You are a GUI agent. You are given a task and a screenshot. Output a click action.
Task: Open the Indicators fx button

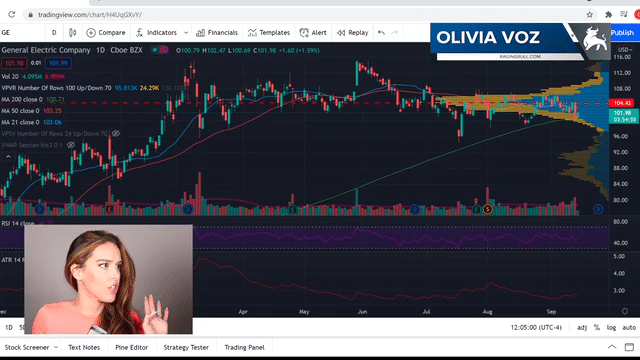pos(156,33)
